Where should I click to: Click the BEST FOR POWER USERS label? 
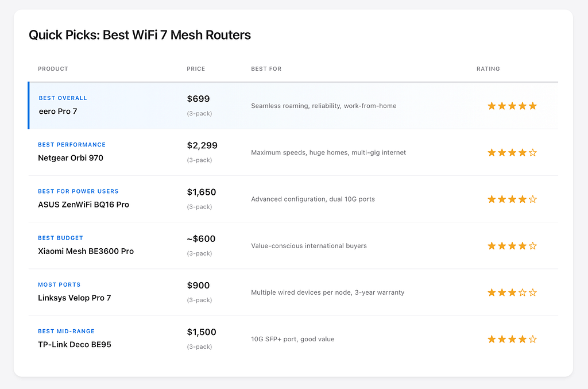[x=78, y=191]
